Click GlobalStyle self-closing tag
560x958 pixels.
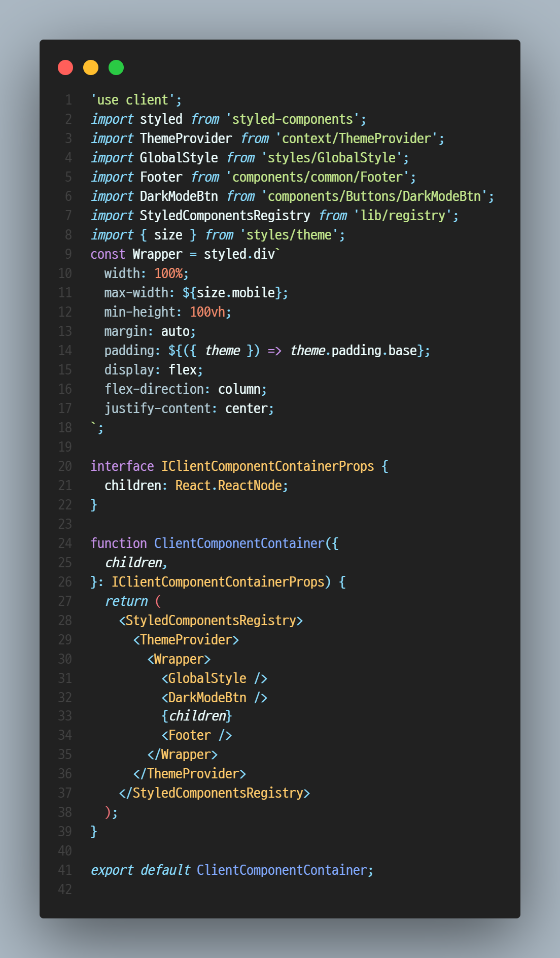tap(215, 678)
